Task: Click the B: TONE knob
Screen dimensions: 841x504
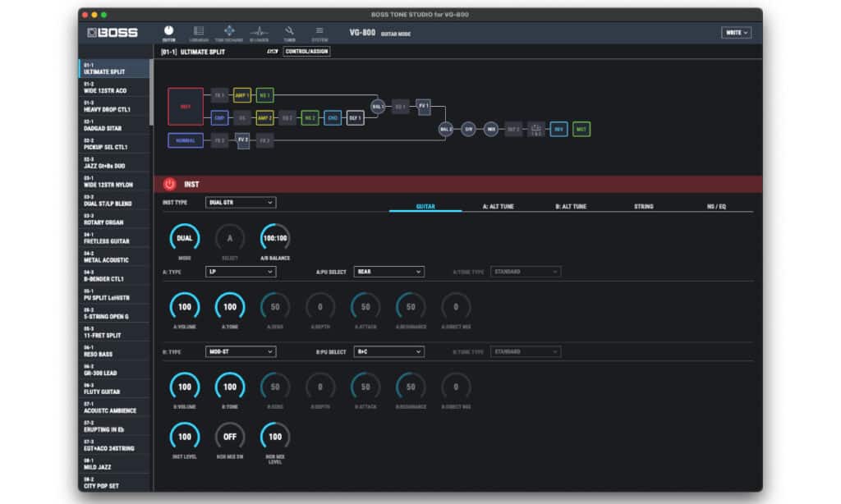Action: click(230, 387)
